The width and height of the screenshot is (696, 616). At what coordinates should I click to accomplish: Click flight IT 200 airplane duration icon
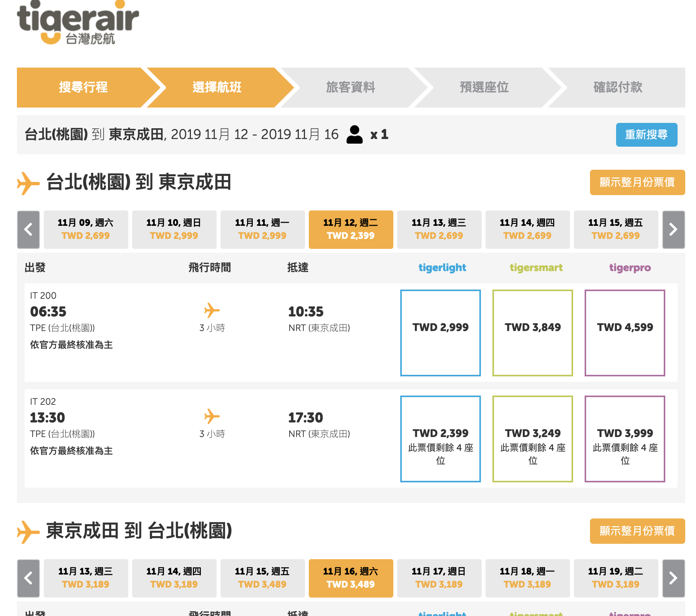pos(212,310)
